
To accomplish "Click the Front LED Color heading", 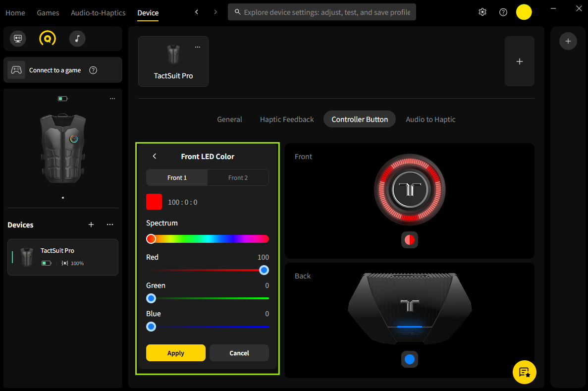I will coord(208,157).
